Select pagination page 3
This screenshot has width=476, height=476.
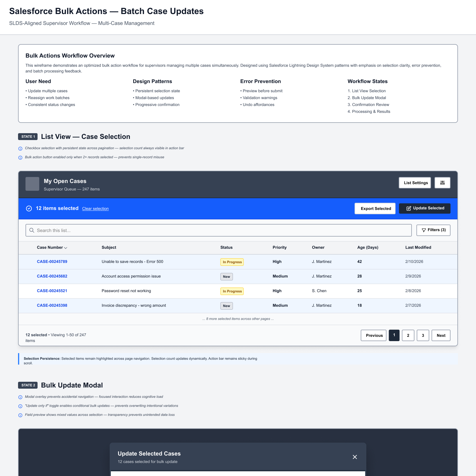tap(423, 335)
